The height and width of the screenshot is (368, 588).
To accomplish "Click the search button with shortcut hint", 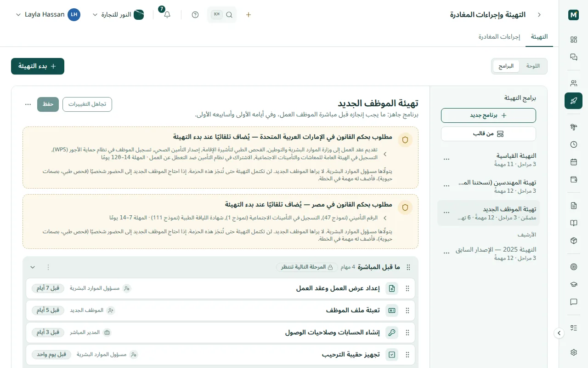I will tap(222, 15).
